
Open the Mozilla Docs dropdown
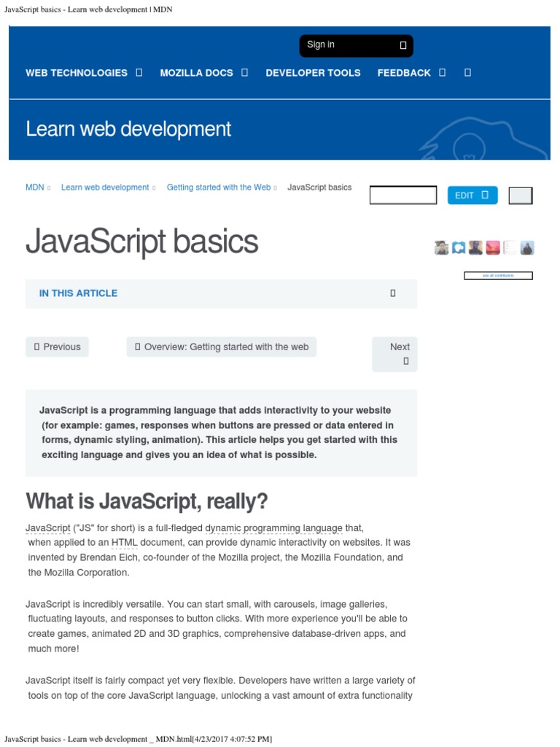tap(204, 73)
